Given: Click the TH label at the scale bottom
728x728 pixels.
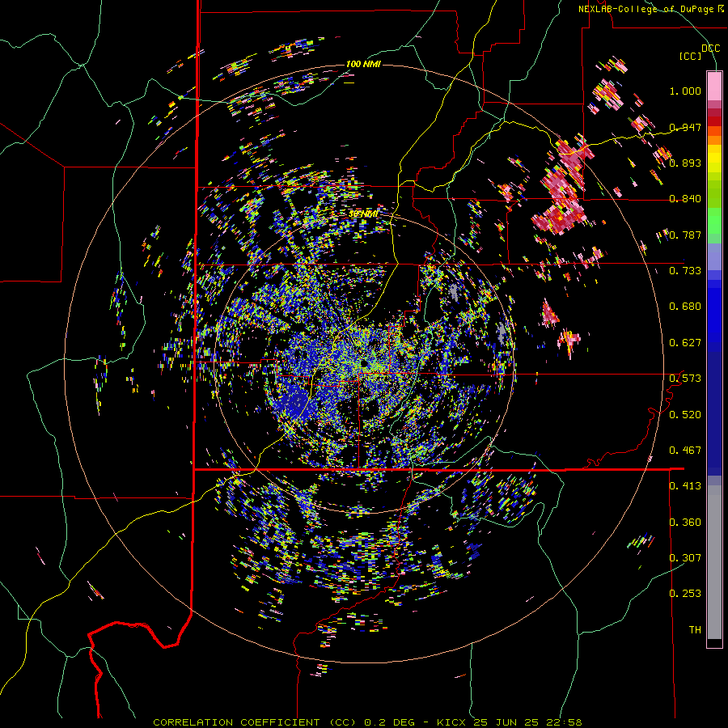Looking at the screenshot, I should pyautogui.click(x=695, y=630).
